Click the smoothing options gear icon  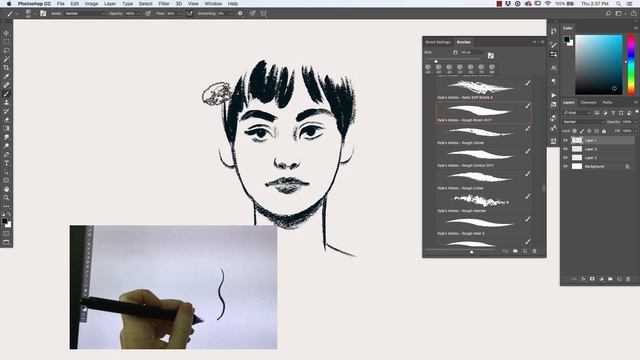tap(240, 13)
